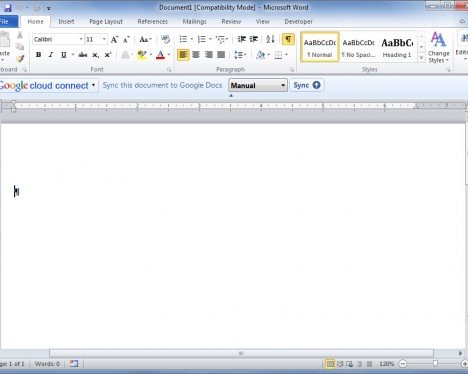Open the Borders dropdown arrow
Viewport: 468px width, 374px height.
(x=286, y=55)
